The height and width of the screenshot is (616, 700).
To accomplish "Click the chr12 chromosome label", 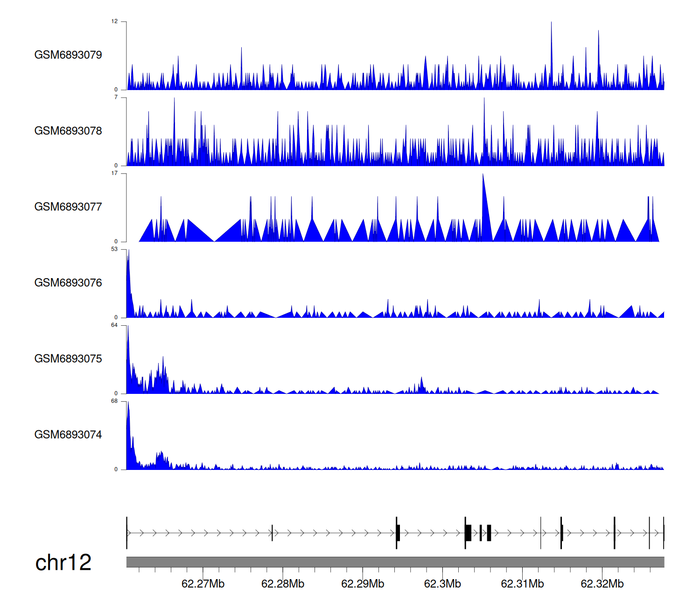I will coord(63,562).
